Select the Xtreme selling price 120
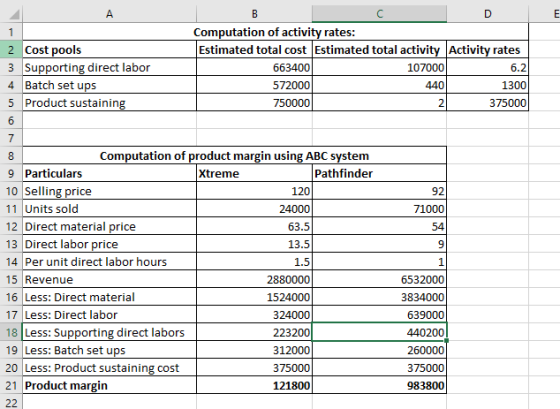This screenshot has width=560, height=409. [x=254, y=191]
